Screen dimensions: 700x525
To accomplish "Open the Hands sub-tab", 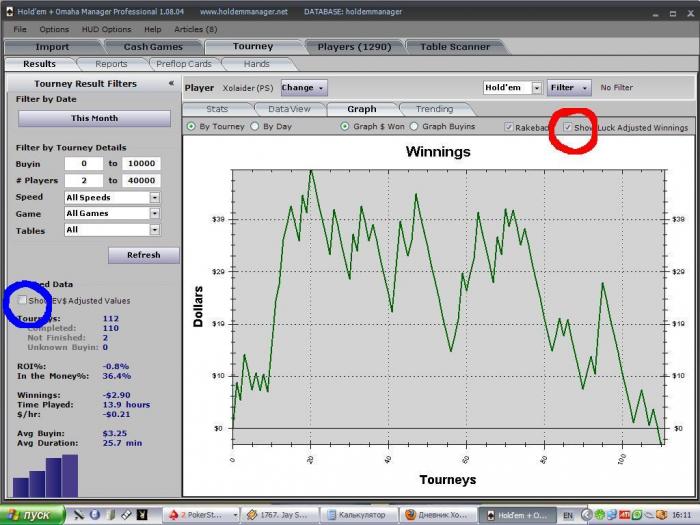I will coord(257,64).
